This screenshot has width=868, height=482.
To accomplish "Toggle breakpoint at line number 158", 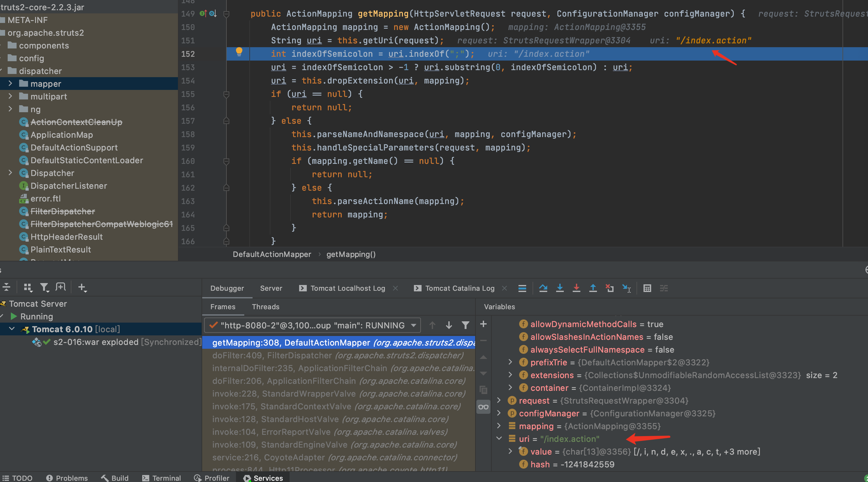I will point(188,135).
